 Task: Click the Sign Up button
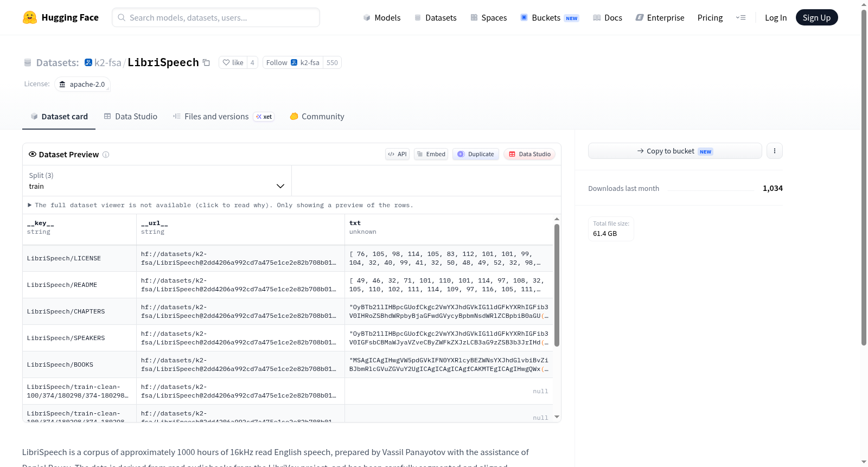coord(816,17)
